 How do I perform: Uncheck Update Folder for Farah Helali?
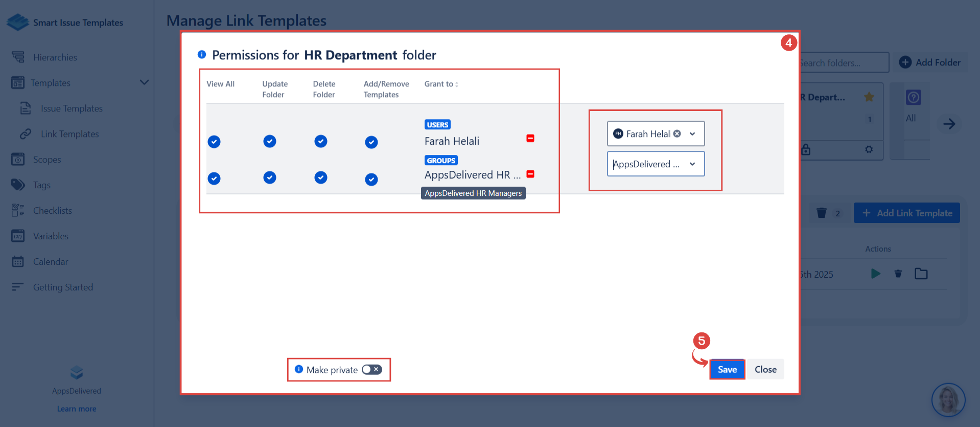point(270,141)
